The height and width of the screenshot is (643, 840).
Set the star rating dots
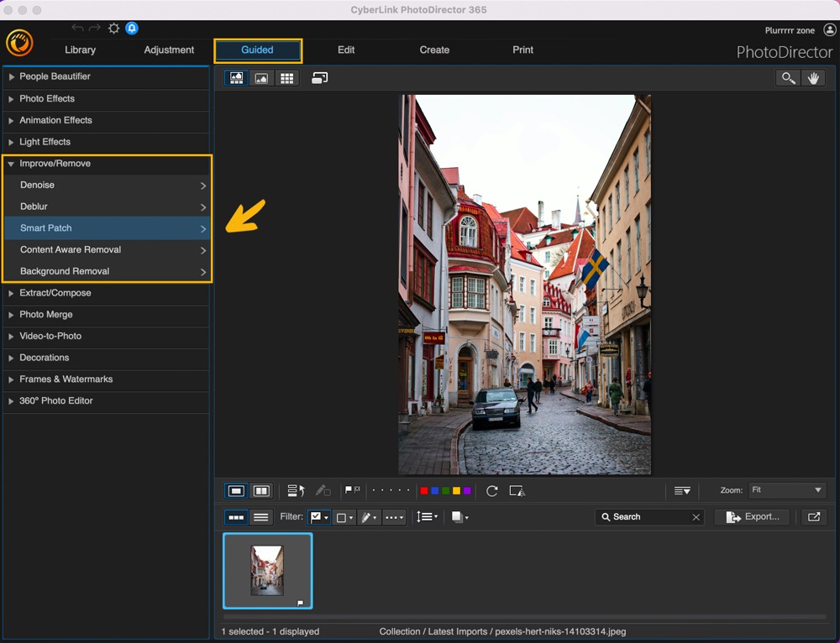pyautogui.click(x=391, y=490)
